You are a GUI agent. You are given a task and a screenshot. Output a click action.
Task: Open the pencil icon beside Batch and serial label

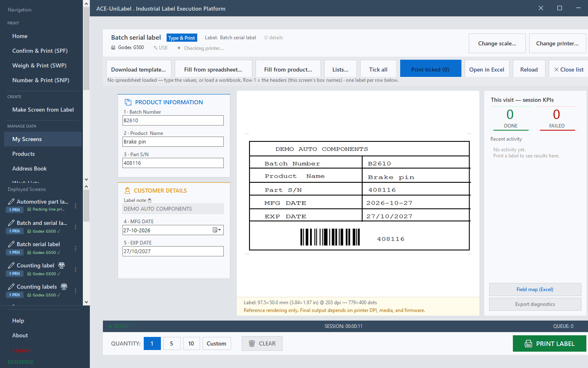(11, 223)
